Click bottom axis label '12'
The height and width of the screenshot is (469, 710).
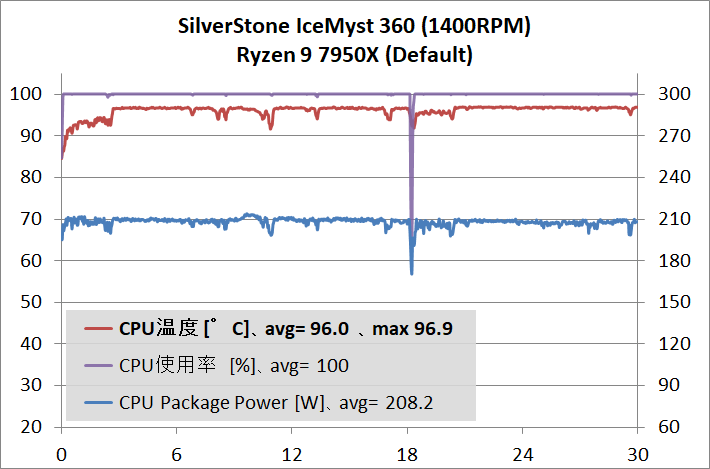pyautogui.click(x=292, y=454)
